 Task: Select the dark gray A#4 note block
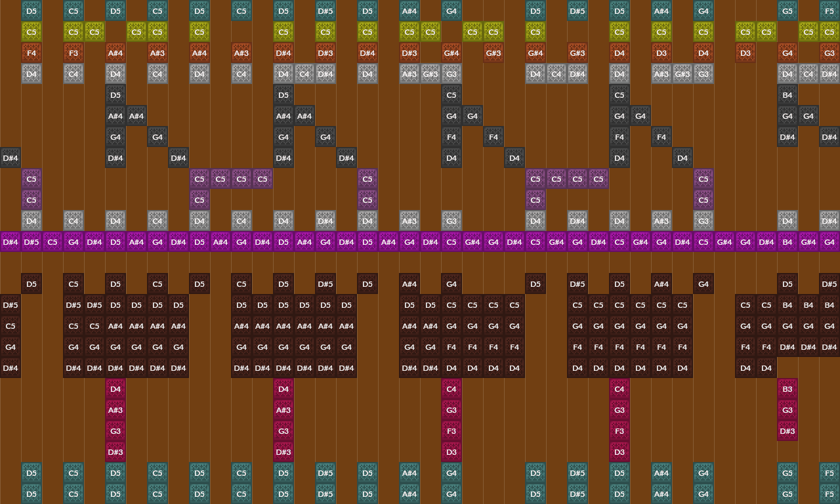[115, 115]
